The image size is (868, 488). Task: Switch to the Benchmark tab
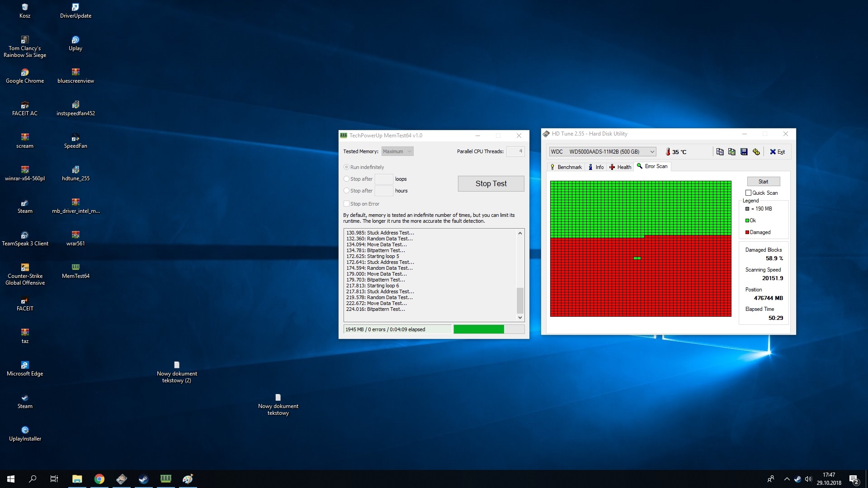point(566,167)
